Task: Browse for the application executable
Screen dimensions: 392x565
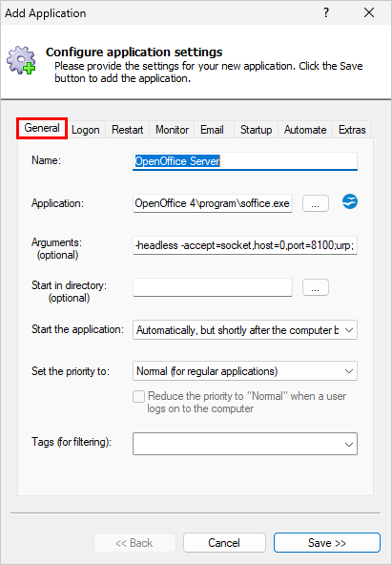Action: pyautogui.click(x=316, y=203)
